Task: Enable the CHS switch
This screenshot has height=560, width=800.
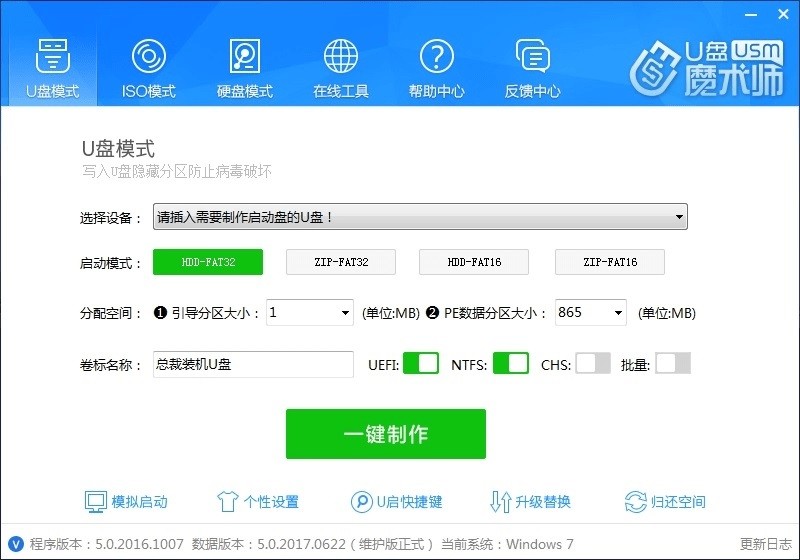Action: 592,364
